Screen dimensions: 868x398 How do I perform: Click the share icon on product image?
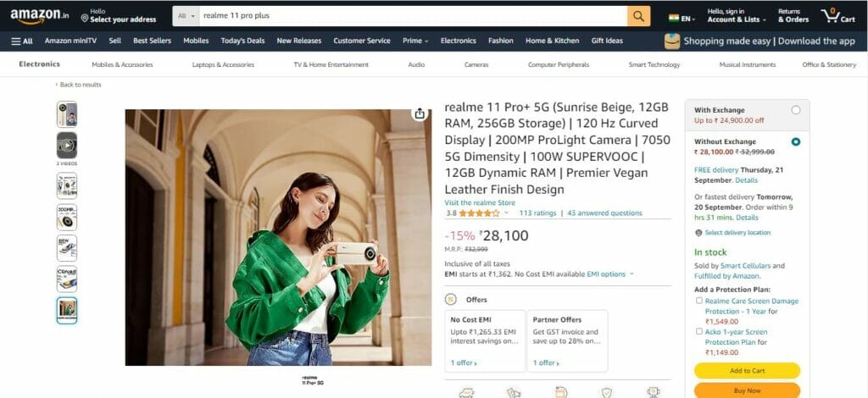click(x=420, y=113)
